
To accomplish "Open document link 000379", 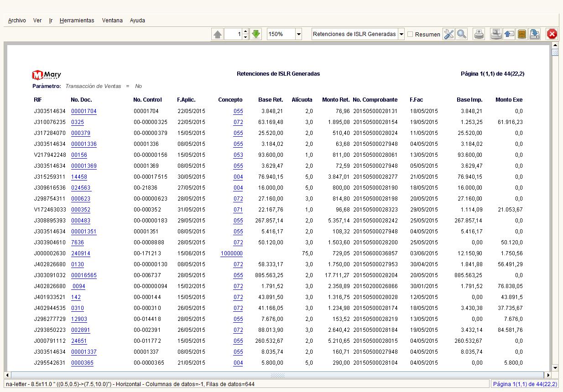I will point(81,133).
